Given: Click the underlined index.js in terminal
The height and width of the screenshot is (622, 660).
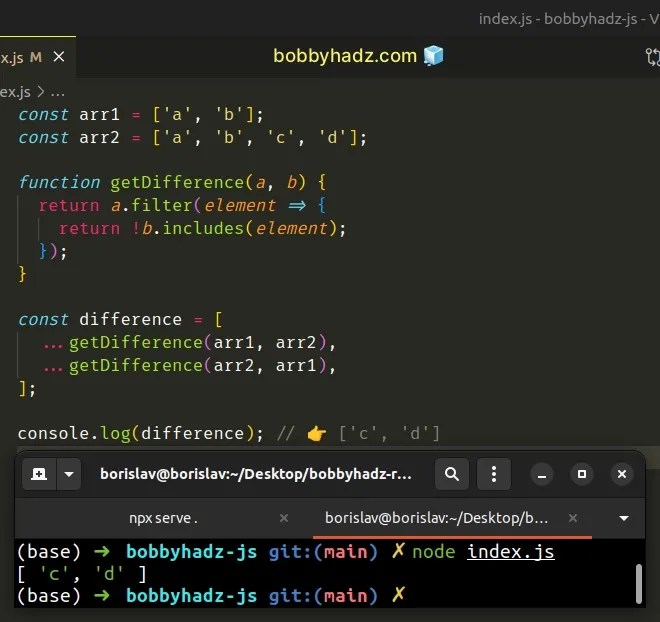Looking at the screenshot, I should tap(511, 552).
